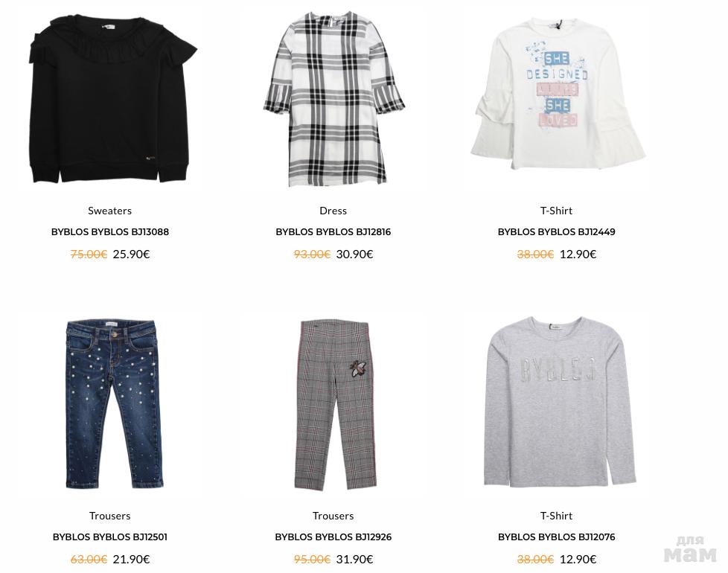Open the grey Byblos long-sleeve shirt image

pos(557,403)
